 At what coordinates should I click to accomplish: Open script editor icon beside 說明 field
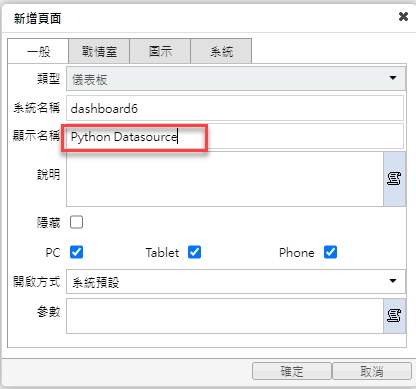tap(394, 179)
